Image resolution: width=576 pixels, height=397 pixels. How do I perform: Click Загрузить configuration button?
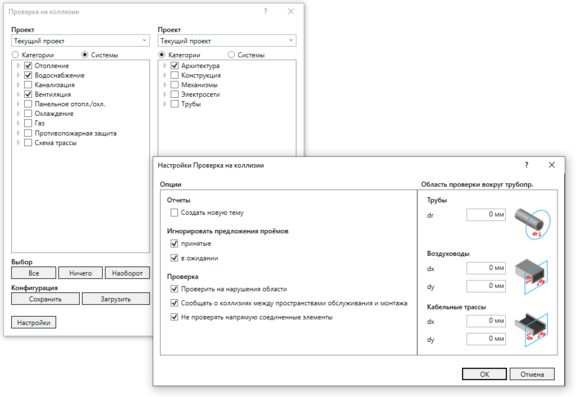[116, 299]
